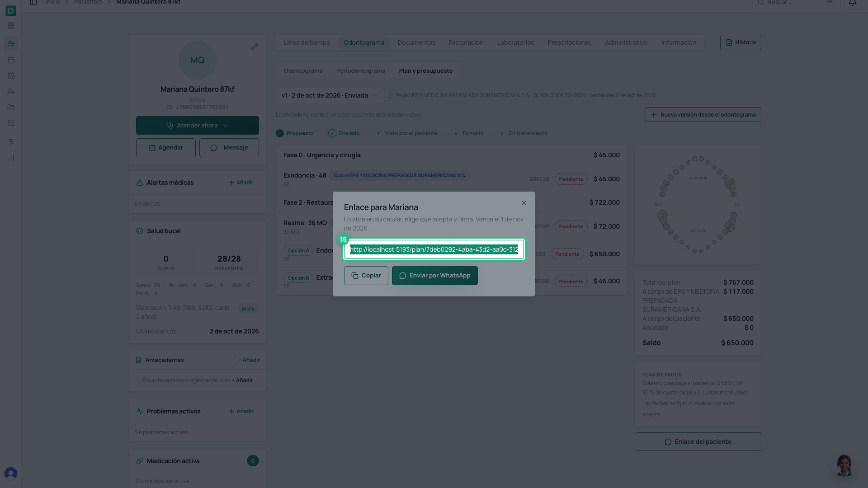This screenshot has width=868, height=488.
Task: Open the plan version selector v1
Action: [330, 96]
